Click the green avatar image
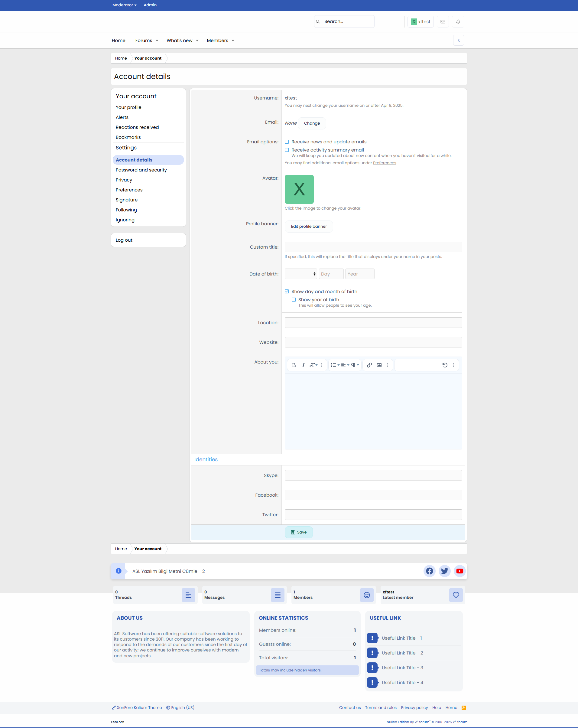This screenshot has width=578, height=728. (x=299, y=189)
